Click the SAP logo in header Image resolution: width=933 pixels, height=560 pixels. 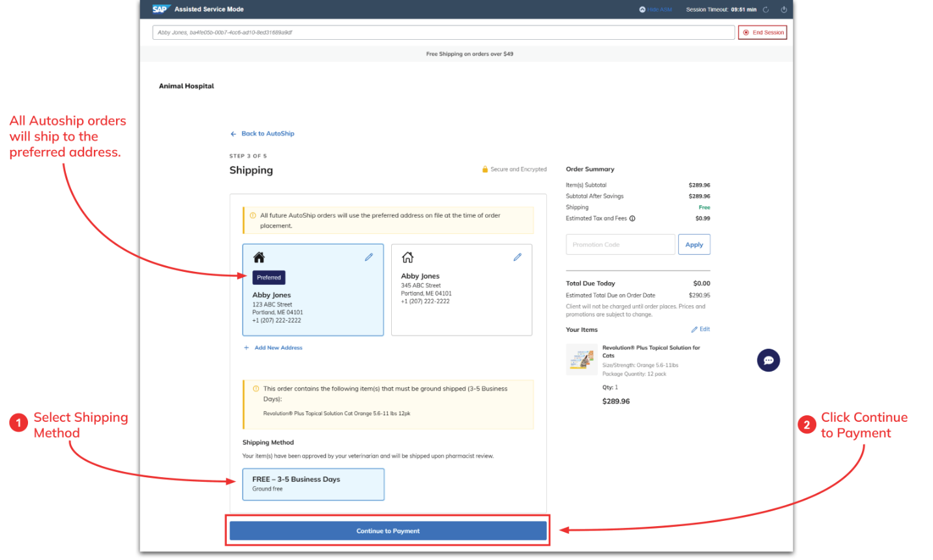pos(160,9)
